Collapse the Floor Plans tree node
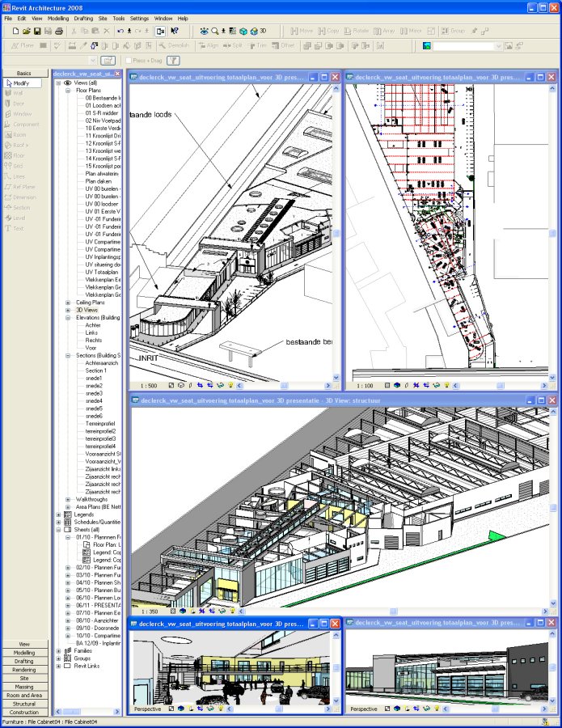Screen dimensions: 562x728 68,91
